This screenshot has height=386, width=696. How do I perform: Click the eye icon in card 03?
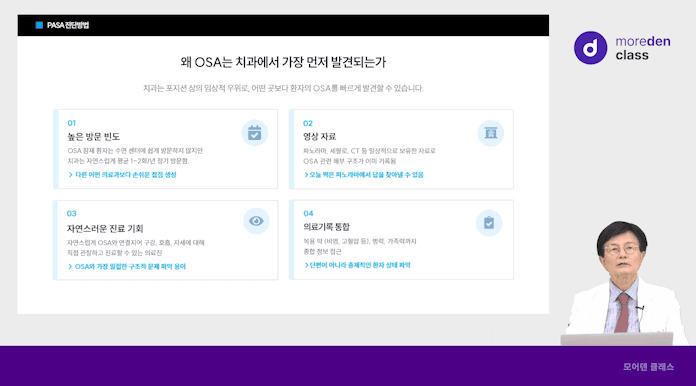point(256,221)
